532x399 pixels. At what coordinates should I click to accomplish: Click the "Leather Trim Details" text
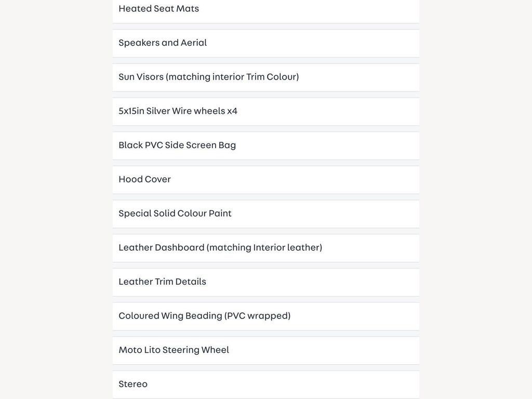[162, 282]
